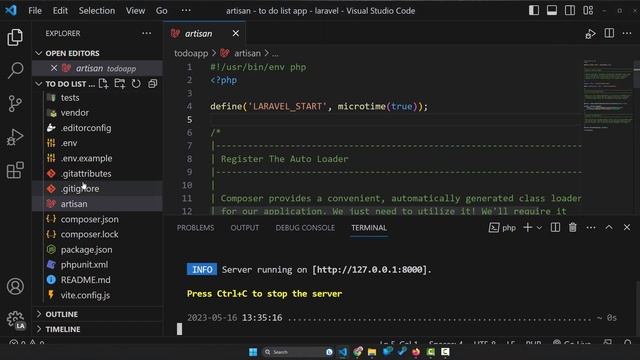Open the Run and Debug view
The height and width of the screenshot is (360, 640).
pyautogui.click(x=15, y=137)
